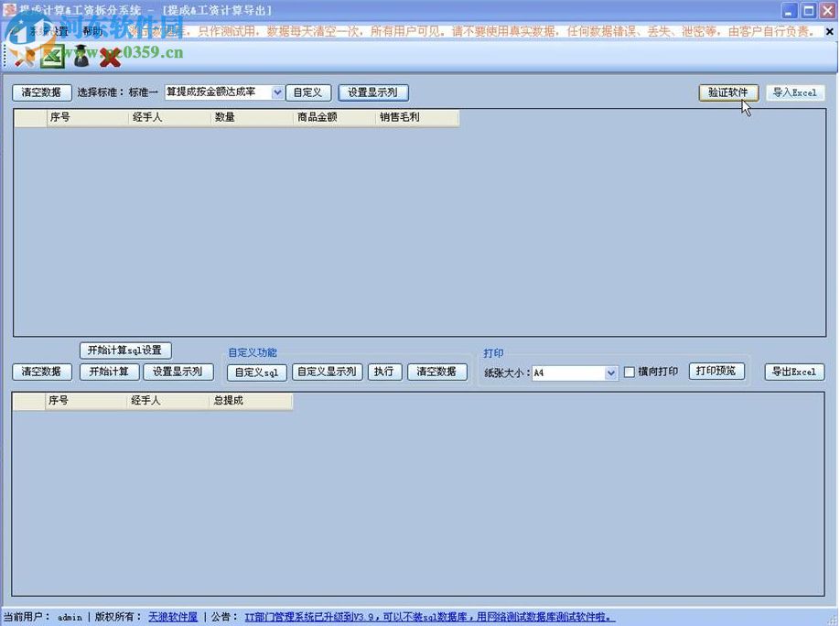Open the 天狼软件屋 link in status bar
Screen dimensions: 840x626
(172, 616)
